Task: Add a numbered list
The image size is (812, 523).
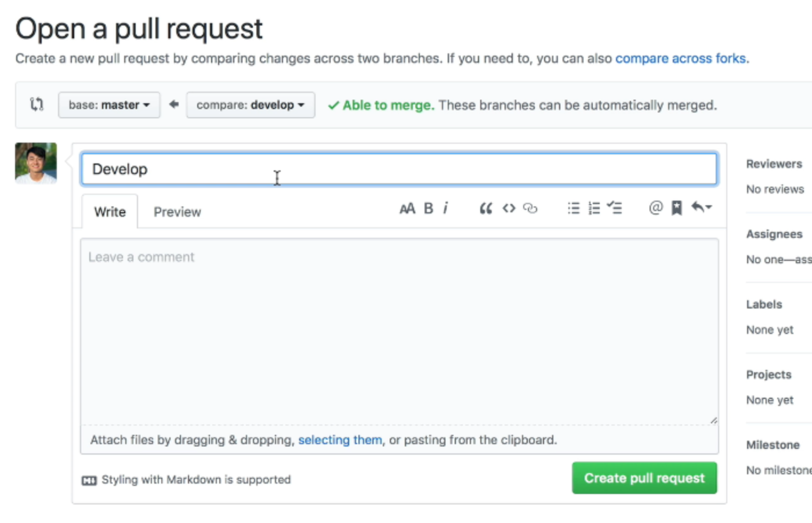Action: [594, 208]
